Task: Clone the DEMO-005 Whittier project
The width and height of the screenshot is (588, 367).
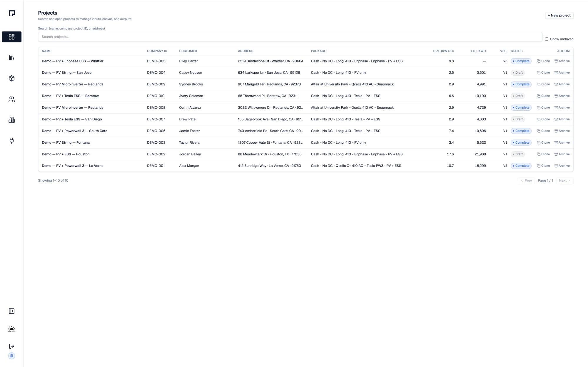Action: coord(543,61)
